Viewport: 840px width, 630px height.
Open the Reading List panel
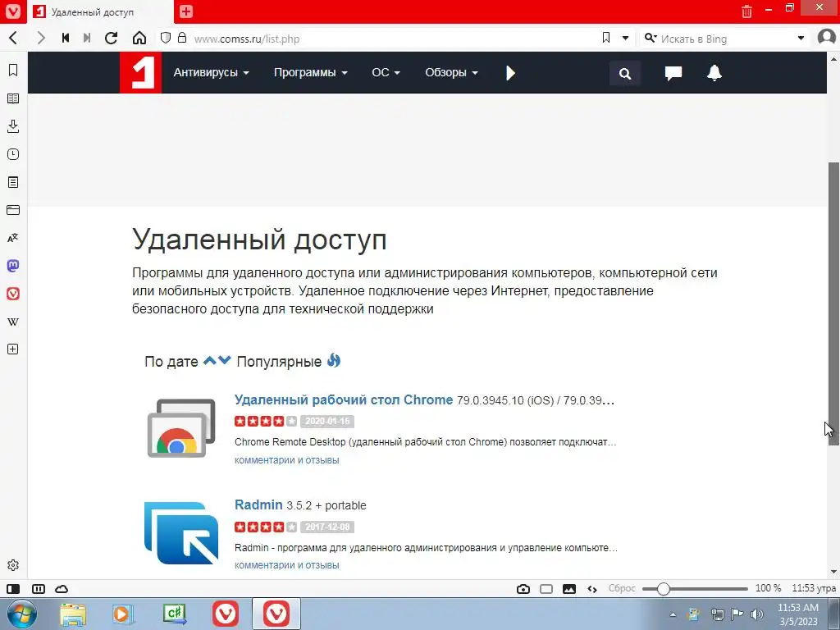click(x=13, y=98)
